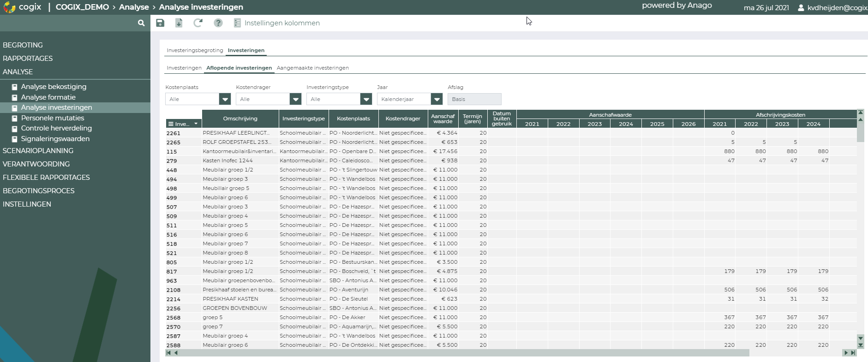Viewport: 868px width, 362px height.
Task: Expand the BEGROTING menu section
Action: click(x=23, y=45)
